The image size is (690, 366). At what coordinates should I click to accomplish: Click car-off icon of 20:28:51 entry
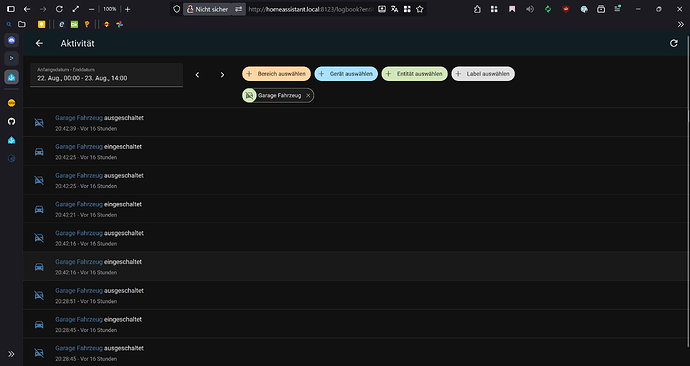point(39,295)
